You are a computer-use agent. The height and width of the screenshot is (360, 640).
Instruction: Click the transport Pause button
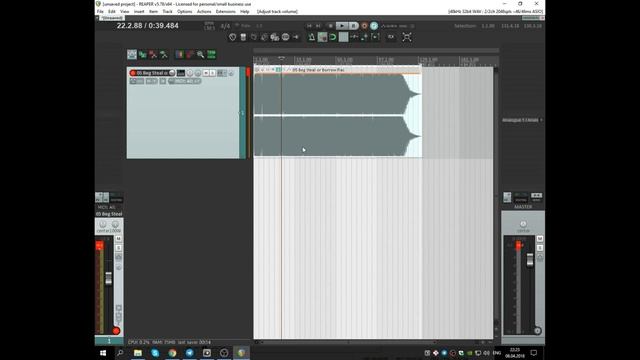353,26
